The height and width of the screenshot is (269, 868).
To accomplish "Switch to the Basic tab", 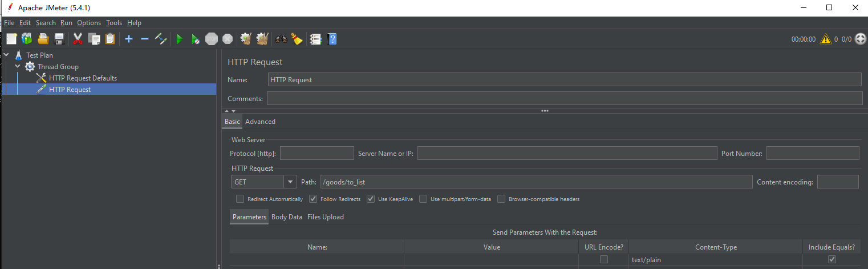I will coord(232,122).
